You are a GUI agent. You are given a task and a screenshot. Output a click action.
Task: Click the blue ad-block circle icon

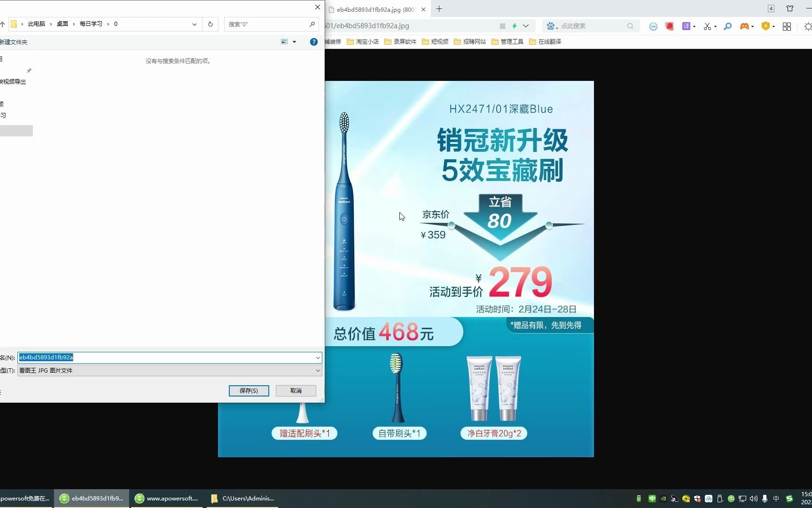[x=653, y=26]
